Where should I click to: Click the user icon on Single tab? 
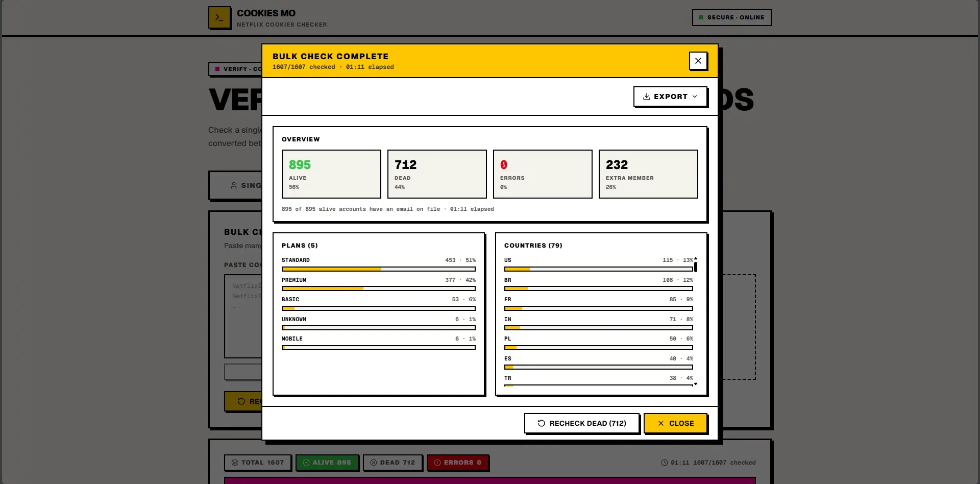pos(234,185)
